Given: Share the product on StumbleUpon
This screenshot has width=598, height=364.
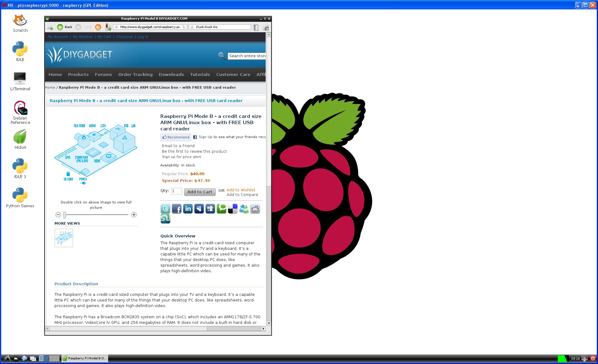Looking at the screenshot, I should click(x=165, y=219).
